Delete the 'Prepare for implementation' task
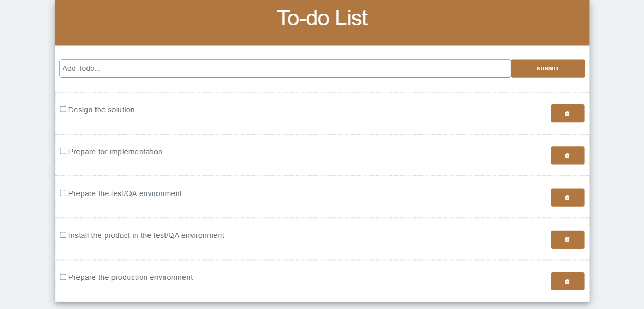The image size is (644, 309). pos(567,155)
